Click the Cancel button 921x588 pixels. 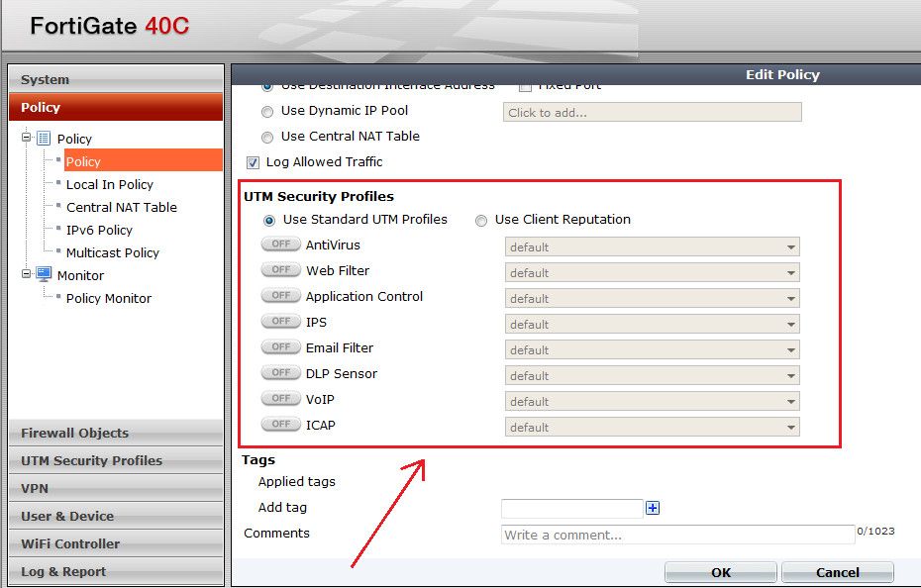pos(838,572)
